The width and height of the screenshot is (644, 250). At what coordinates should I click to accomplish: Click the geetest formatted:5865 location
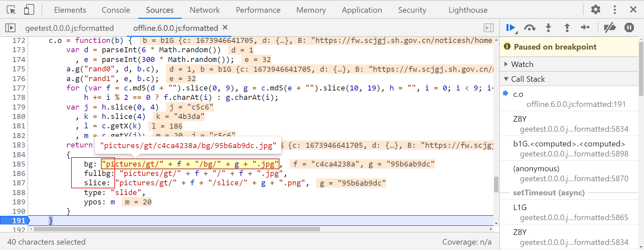pos(574,217)
